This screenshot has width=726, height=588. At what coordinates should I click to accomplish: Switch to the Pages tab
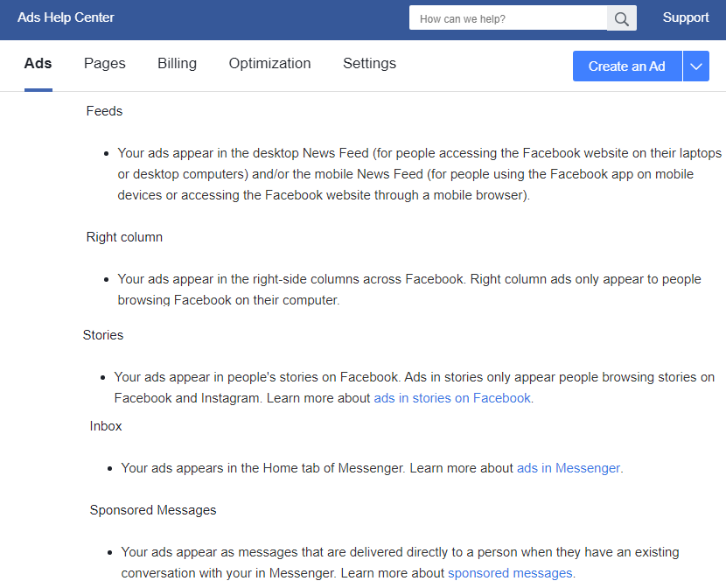(x=104, y=63)
